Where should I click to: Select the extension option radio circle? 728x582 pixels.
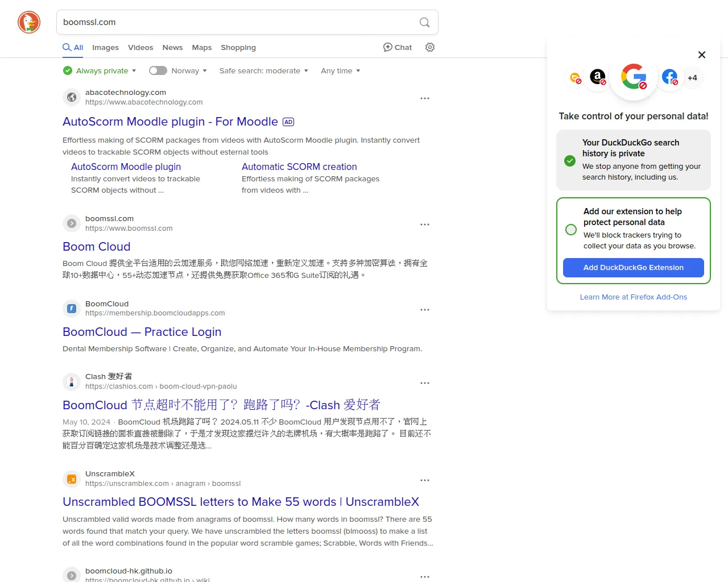pos(571,229)
